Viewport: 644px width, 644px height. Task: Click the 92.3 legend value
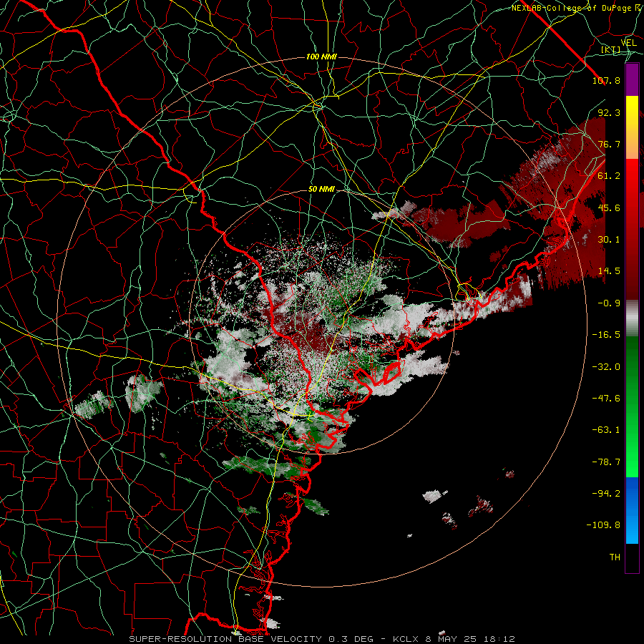click(609, 112)
